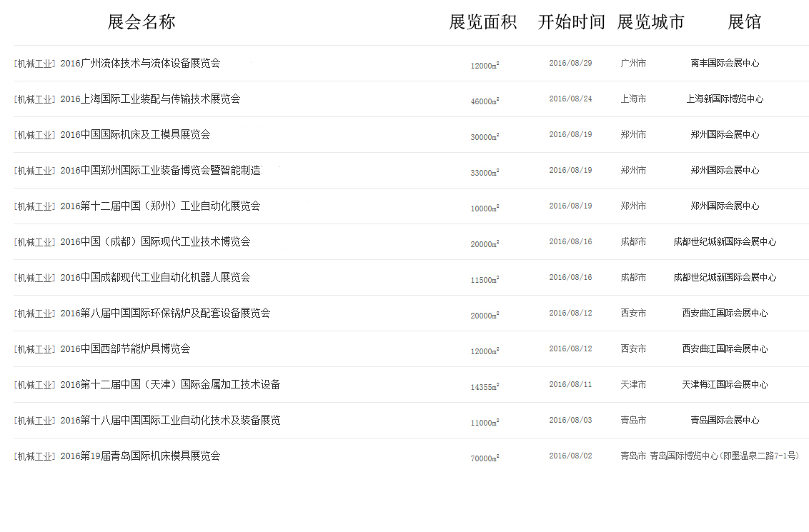Open 2016第十二届中国（郑州）工业自动化展览会 link

tap(160, 206)
